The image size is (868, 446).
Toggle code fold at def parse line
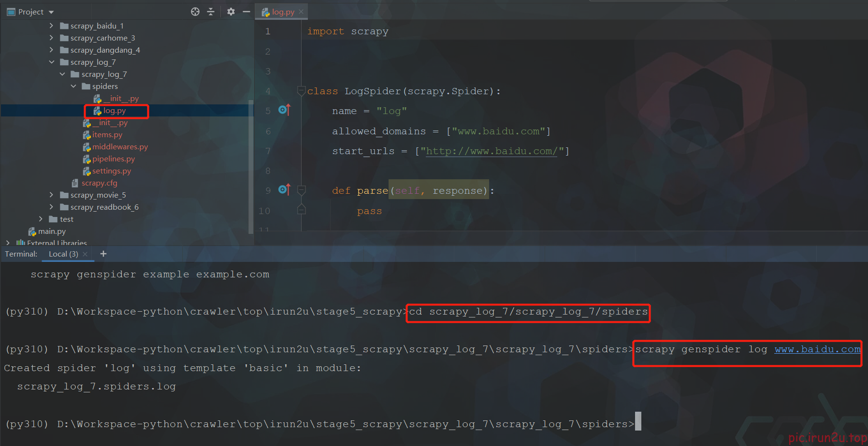302,190
